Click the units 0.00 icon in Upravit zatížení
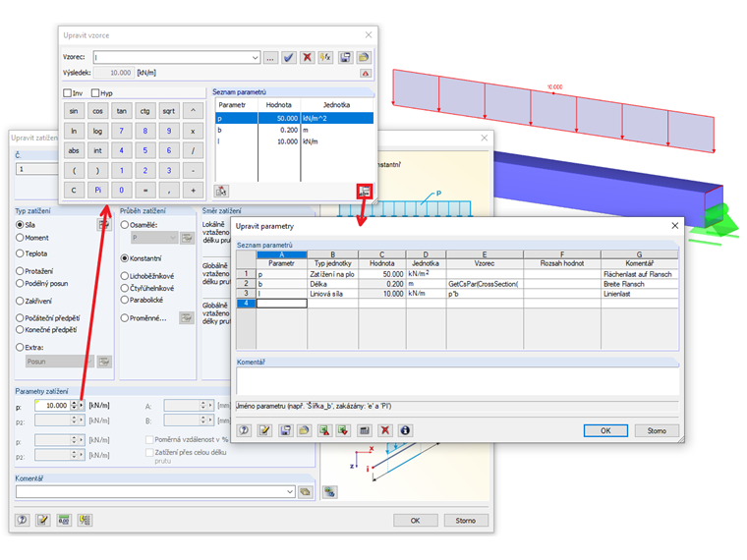747x560 pixels. (64, 520)
